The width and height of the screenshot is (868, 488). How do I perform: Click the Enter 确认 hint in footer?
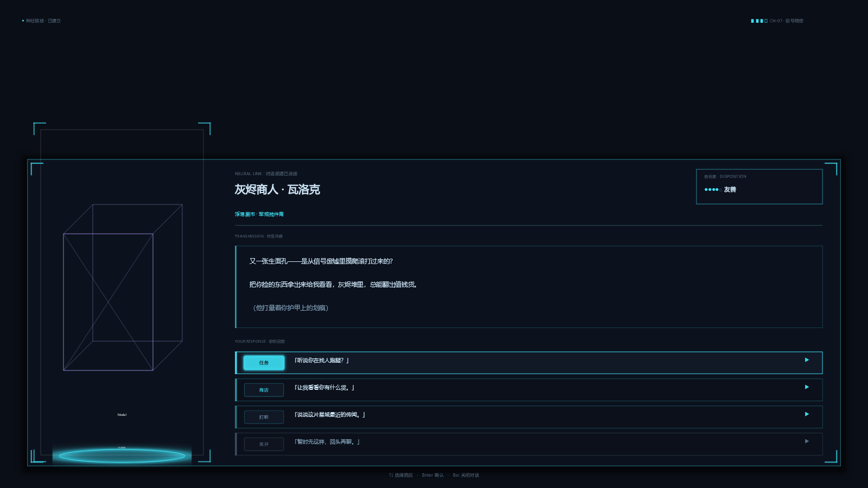pos(433,475)
